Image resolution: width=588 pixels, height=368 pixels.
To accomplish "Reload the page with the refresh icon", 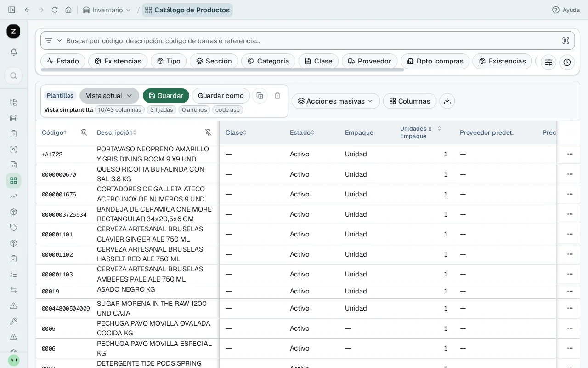I will click(x=55, y=10).
